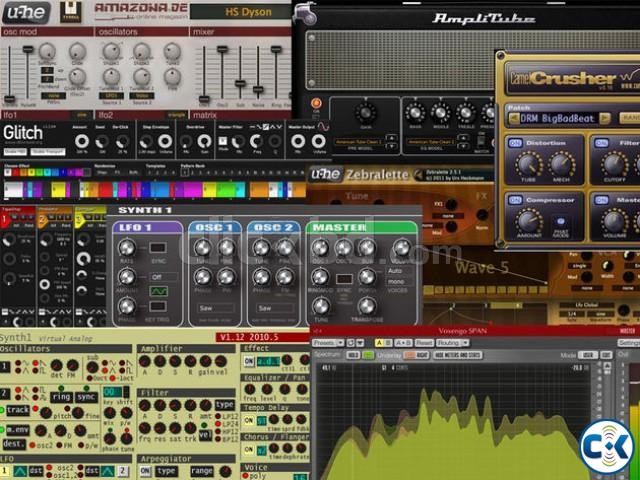Click Voxengo SPAN Hide Meters and Stats
Viewport: 640px width, 480px height.
[x=458, y=356]
